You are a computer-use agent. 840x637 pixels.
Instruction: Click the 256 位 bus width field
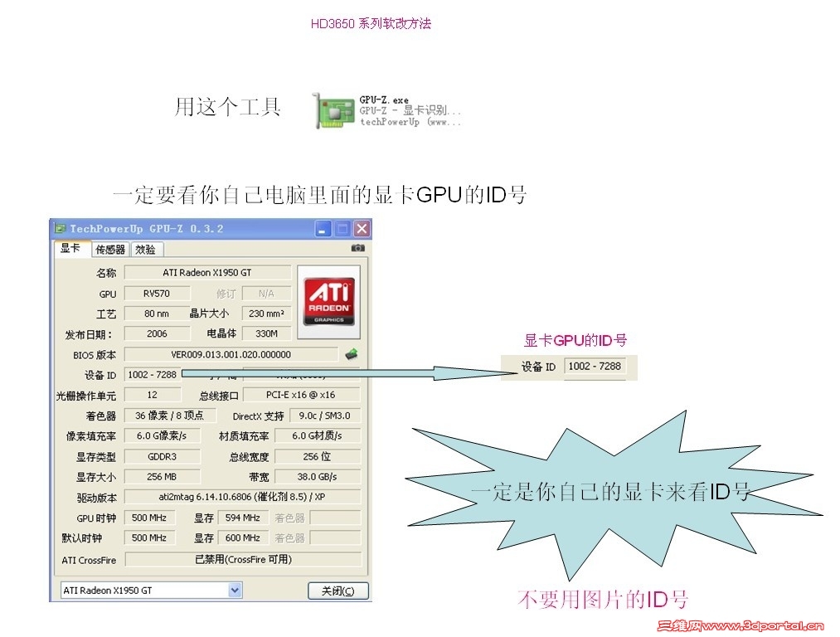pos(317,456)
